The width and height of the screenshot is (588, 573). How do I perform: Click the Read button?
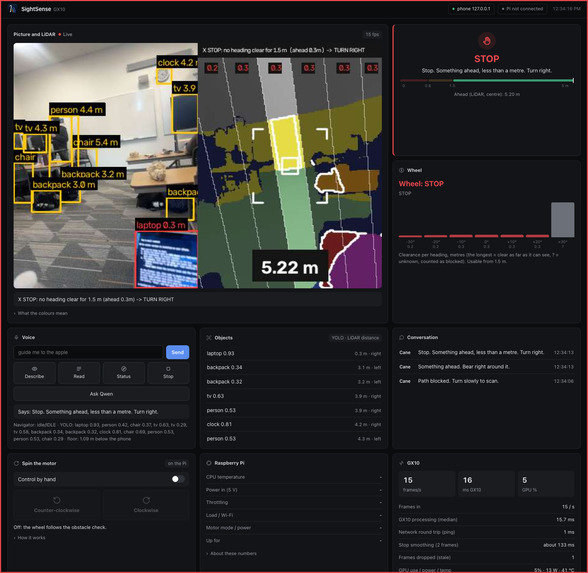point(79,372)
